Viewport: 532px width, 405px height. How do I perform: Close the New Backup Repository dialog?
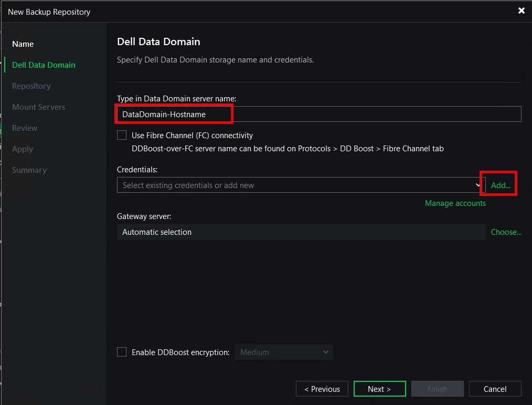(521, 11)
